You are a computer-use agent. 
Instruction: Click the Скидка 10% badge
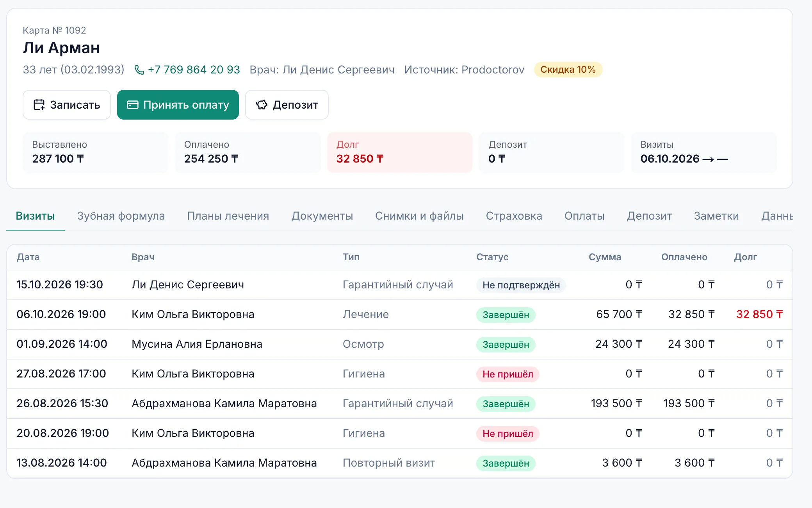coord(568,70)
